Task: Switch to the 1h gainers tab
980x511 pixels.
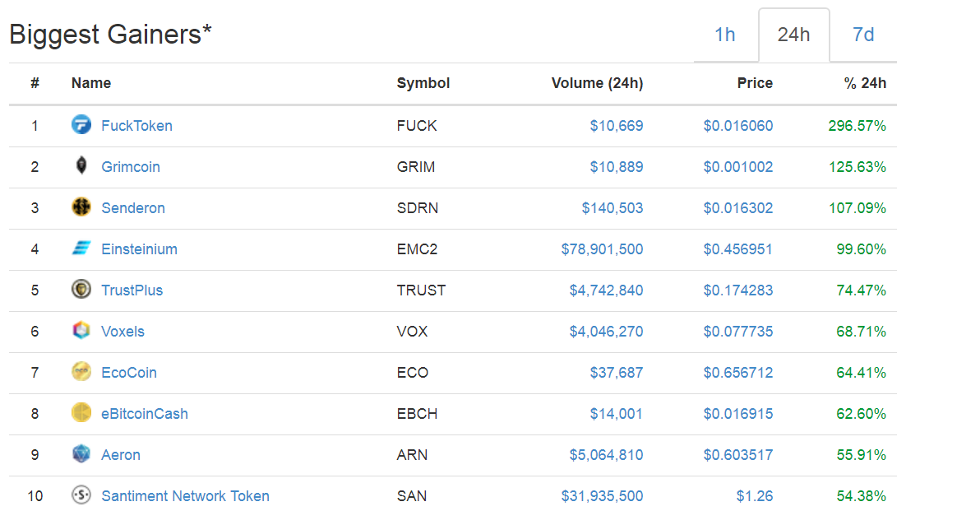Action: (x=725, y=35)
